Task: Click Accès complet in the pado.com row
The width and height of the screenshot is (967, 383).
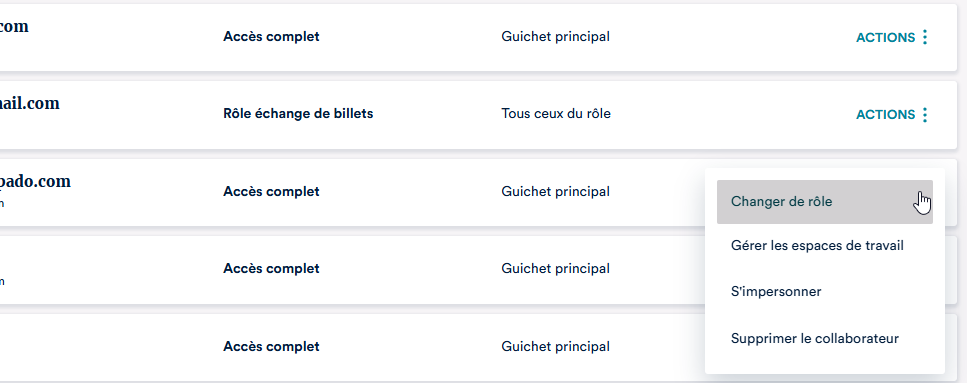Action: click(271, 192)
